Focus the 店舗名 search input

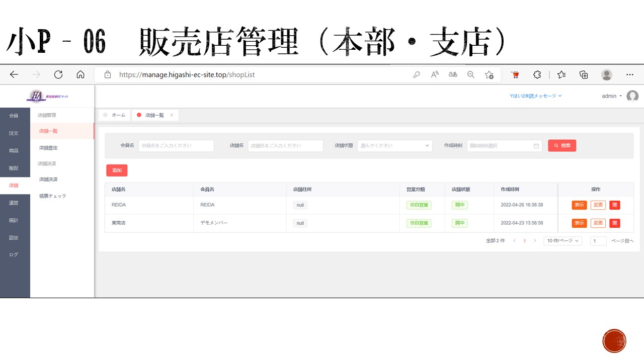point(285,146)
